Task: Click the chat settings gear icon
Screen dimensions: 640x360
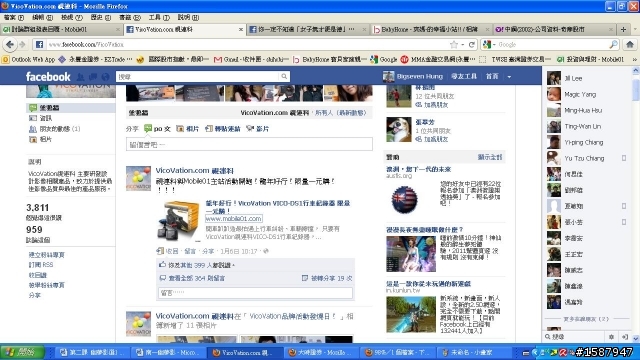Action: click(611, 337)
